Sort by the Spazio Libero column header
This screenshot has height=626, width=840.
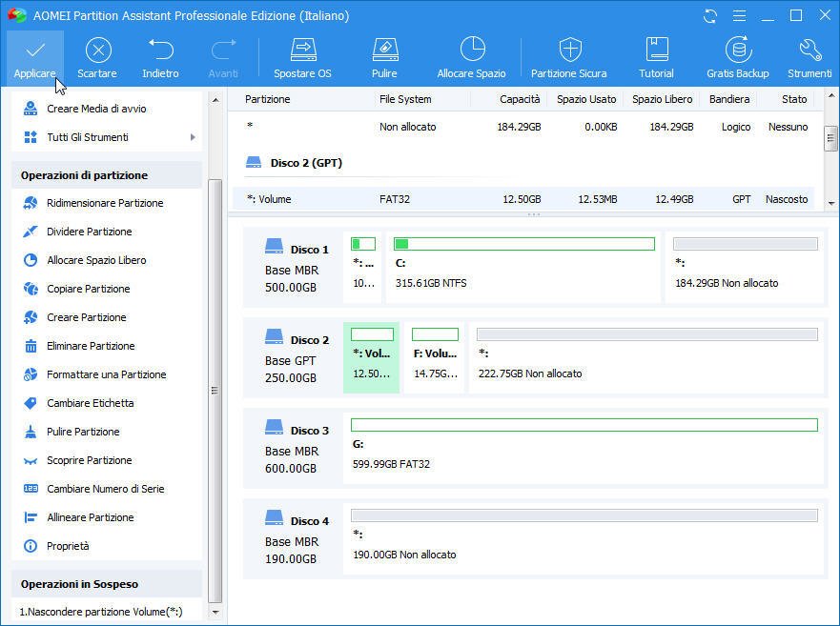click(x=662, y=99)
